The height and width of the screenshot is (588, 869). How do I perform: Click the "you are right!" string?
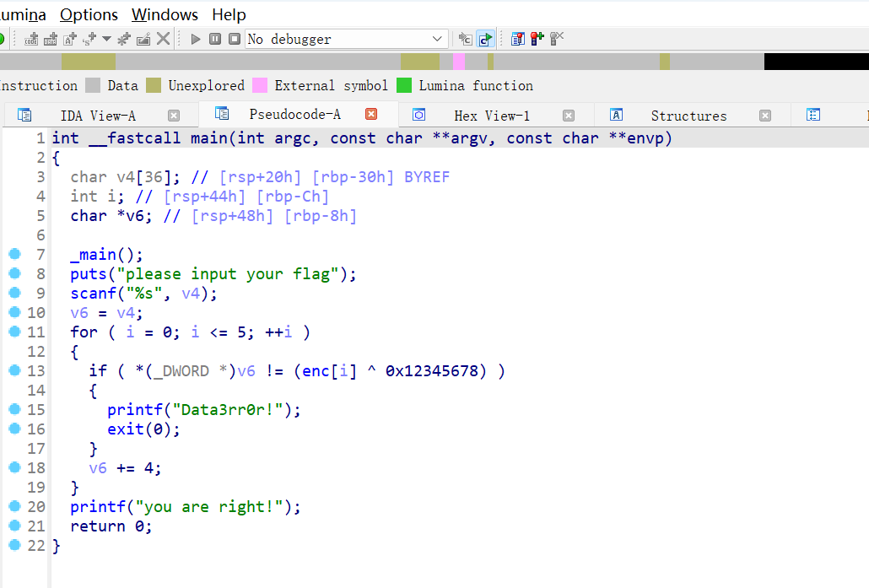coord(209,506)
